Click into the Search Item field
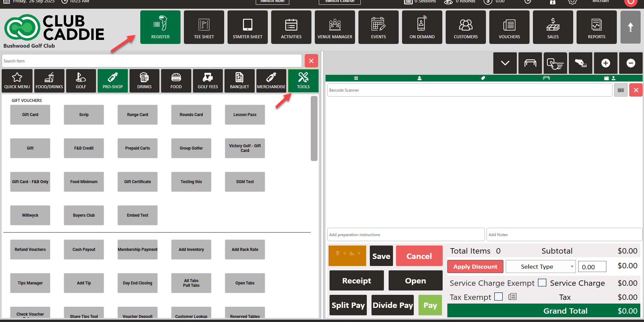 click(152, 61)
